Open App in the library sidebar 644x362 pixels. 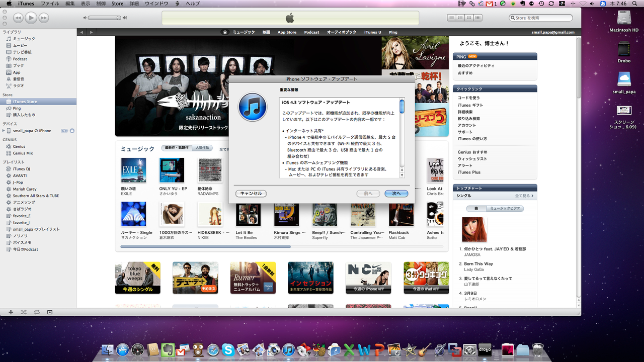(17, 72)
